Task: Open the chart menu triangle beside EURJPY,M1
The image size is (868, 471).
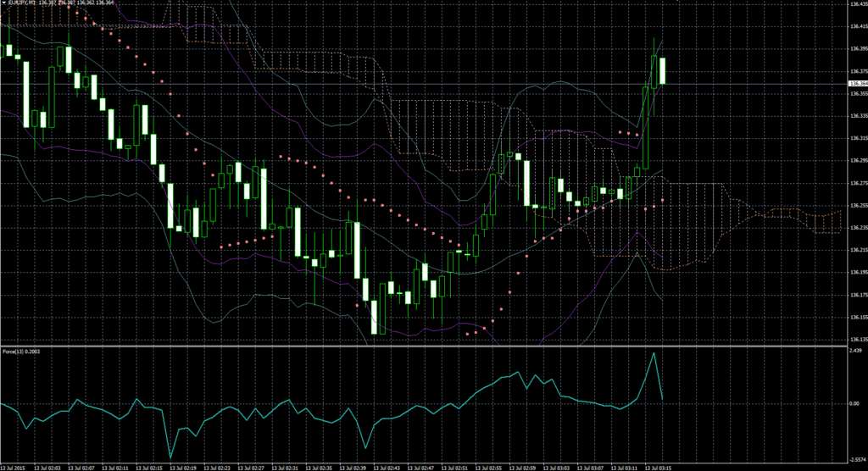Action: coord(4,3)
